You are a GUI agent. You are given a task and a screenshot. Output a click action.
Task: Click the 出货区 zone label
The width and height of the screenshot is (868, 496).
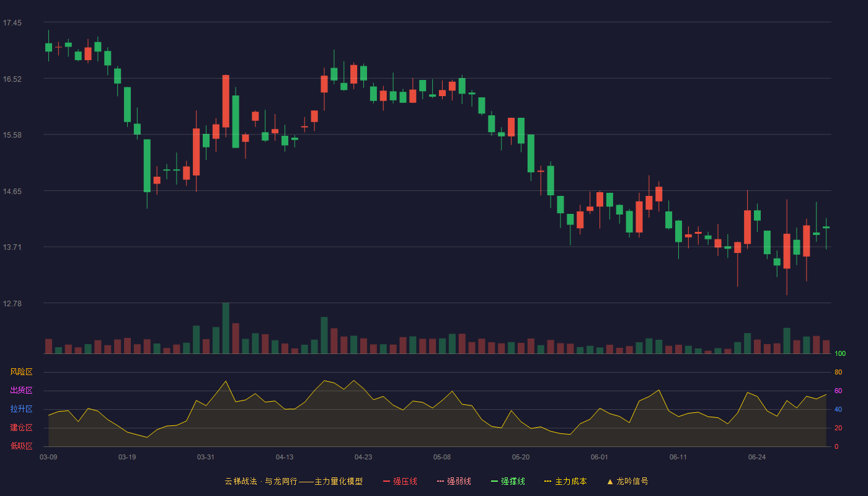pyautogui.click(x=21, y=391)
